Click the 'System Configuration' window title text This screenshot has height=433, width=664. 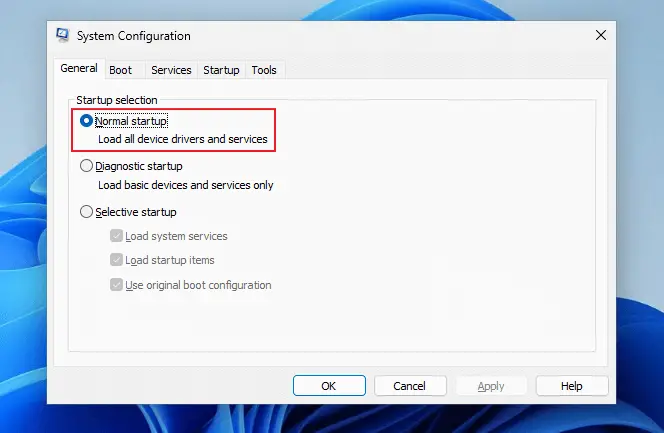click(x=133, y=36)
